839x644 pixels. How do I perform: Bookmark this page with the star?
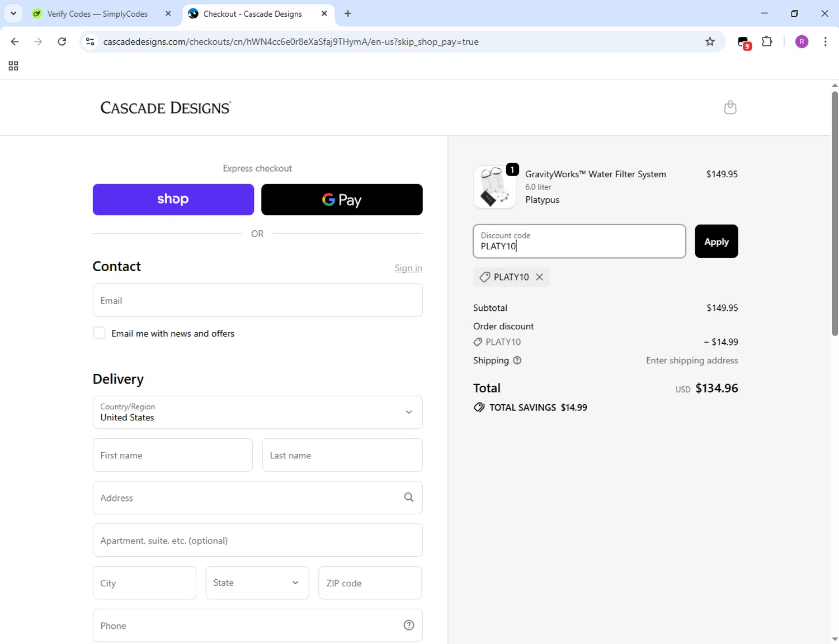pyautogui.click(x=710, y=42)
